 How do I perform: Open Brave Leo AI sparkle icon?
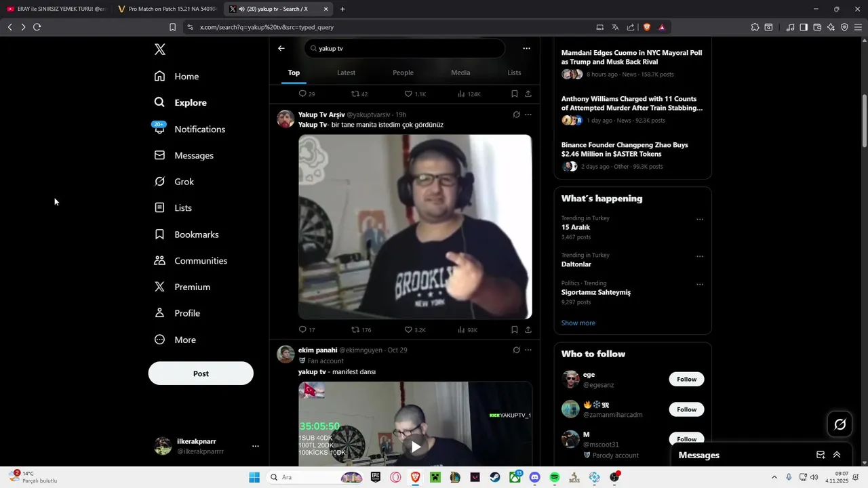(x=831, y=27)
